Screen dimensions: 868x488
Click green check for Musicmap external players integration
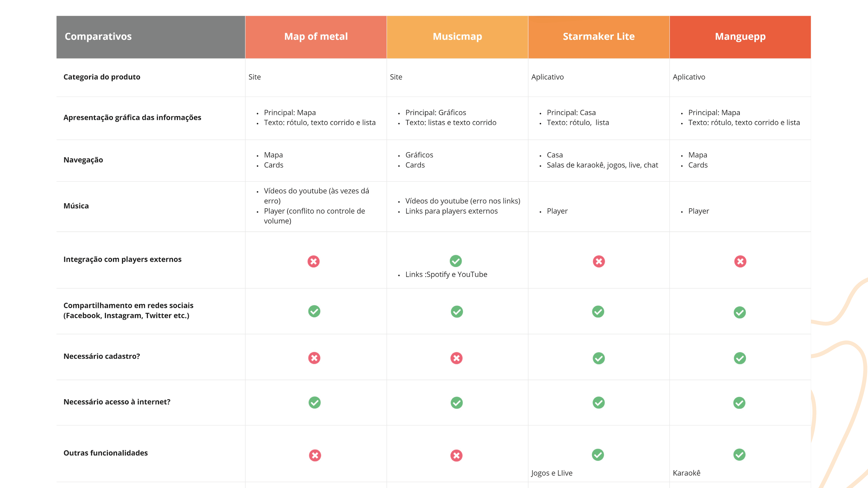(455, 261)
